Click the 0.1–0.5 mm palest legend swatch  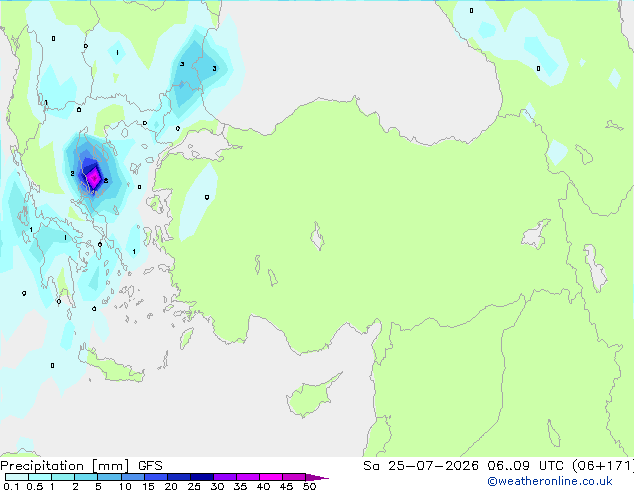(x=17, y=477)
